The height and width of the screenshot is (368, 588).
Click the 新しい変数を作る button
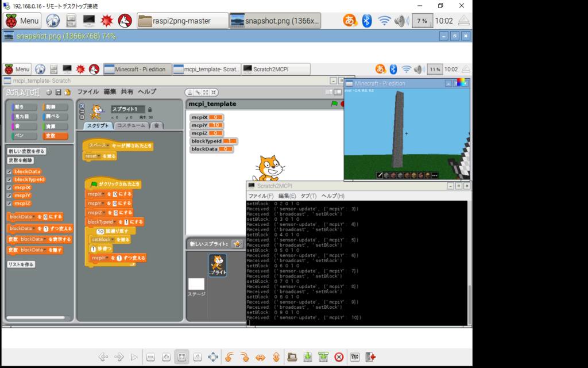(x=26, y=151)
